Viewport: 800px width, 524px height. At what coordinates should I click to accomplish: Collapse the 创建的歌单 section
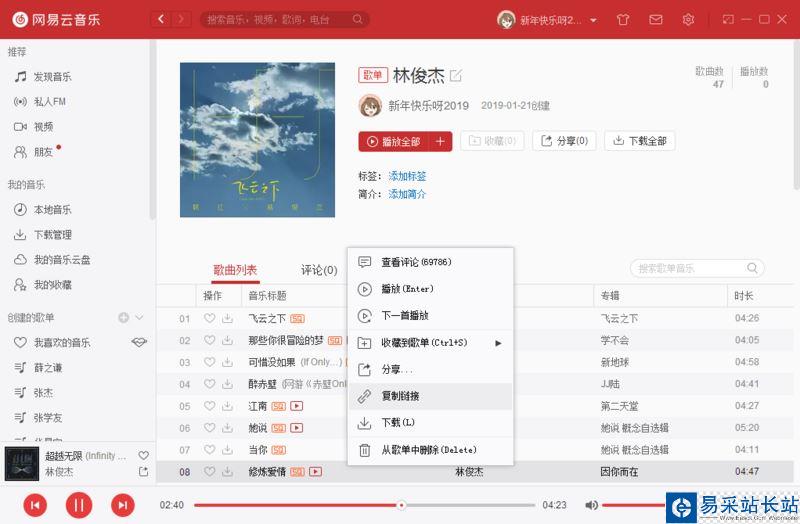[139, 317]
